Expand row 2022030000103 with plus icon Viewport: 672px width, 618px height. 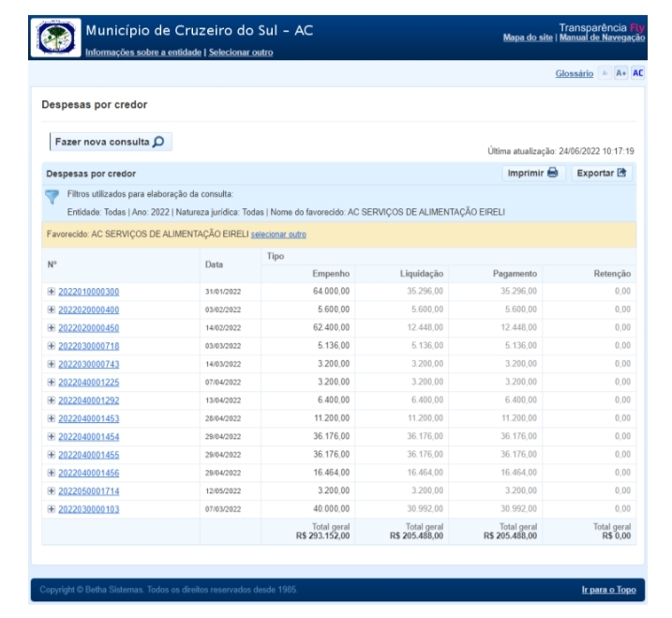(x=52, y=509)
